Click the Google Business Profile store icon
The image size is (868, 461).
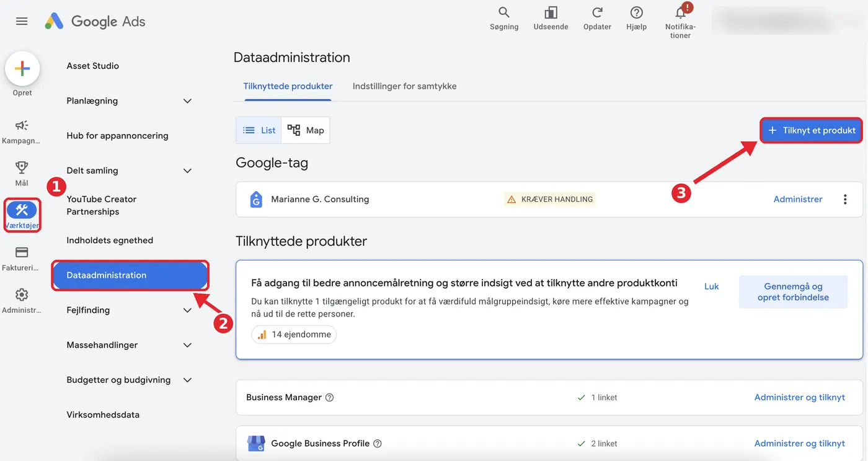tap(256, 443)
